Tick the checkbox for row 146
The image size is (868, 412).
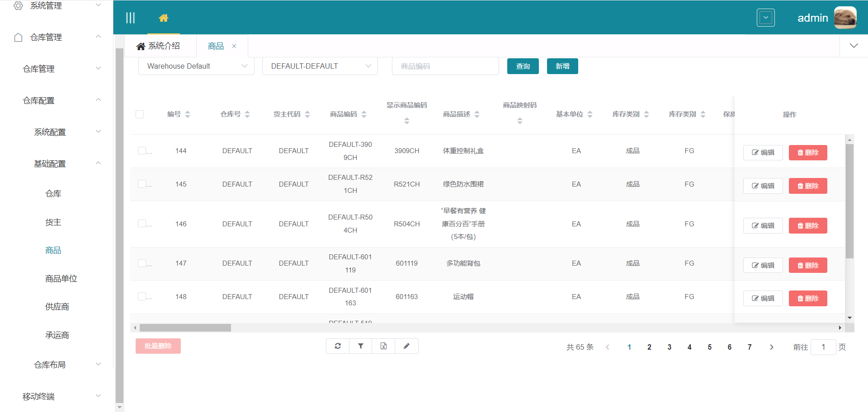point(142,224)
